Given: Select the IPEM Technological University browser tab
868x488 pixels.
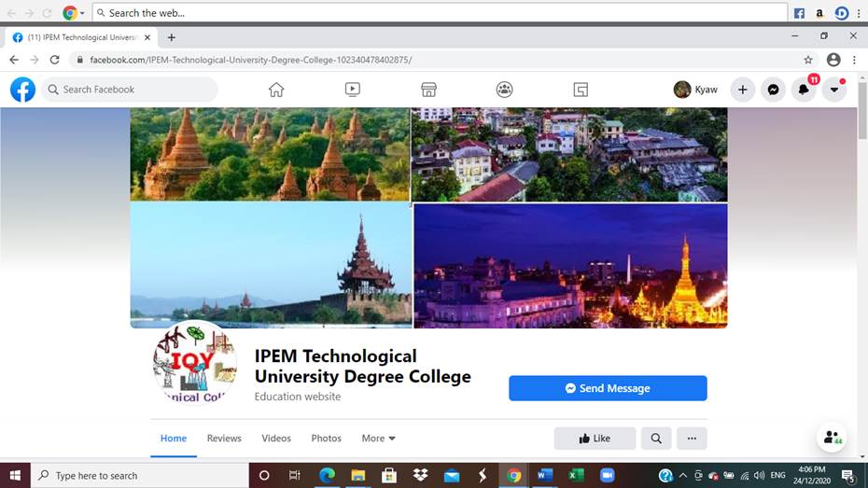Looking at the screenshot, I should [x=82, y=37].
